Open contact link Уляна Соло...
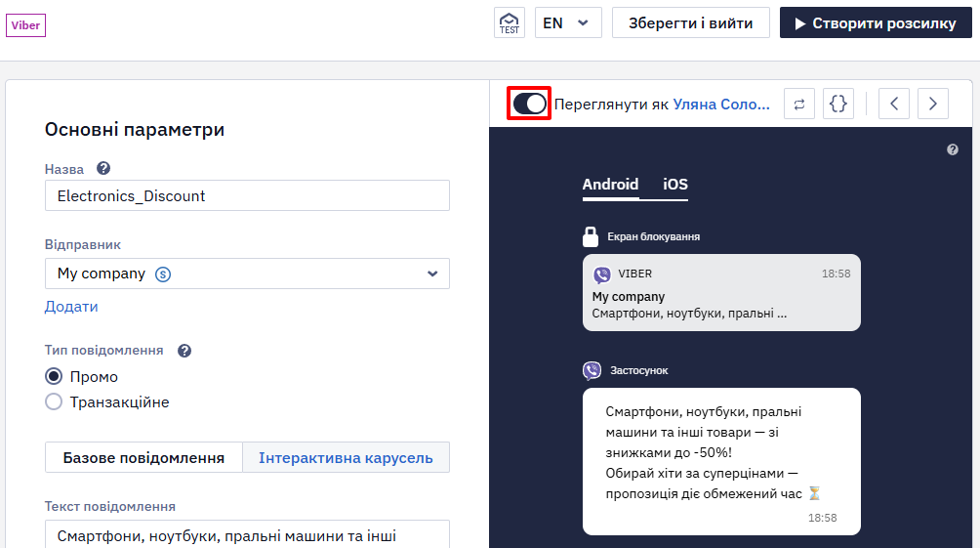The image size is (980, 548). tap(721, 105)
